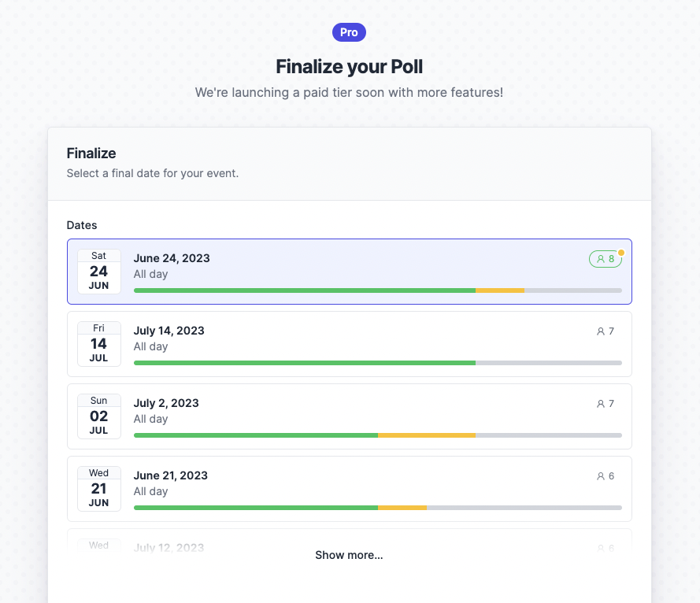Screen dimensions: 700x603
Task: Click the Pro badge above the title
Action: click(x=349, y=31)
